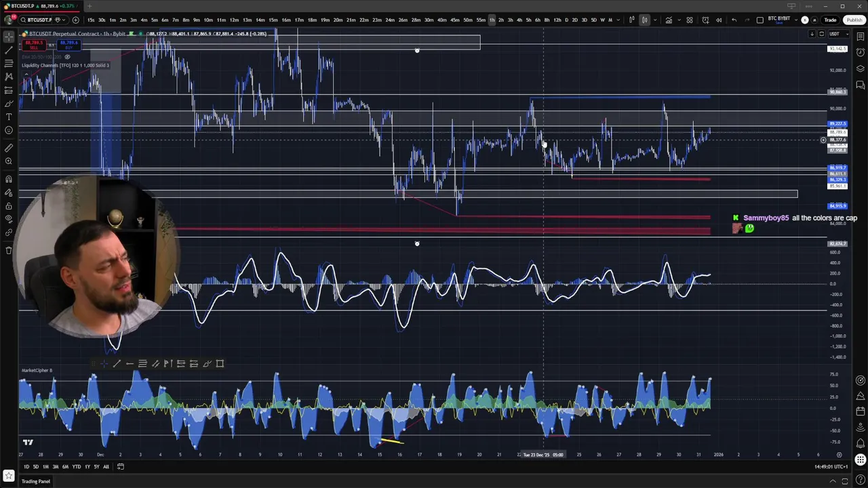Click the Trade button
The width and height of the screenshot is (868, 488).
(x=830, y=20)
